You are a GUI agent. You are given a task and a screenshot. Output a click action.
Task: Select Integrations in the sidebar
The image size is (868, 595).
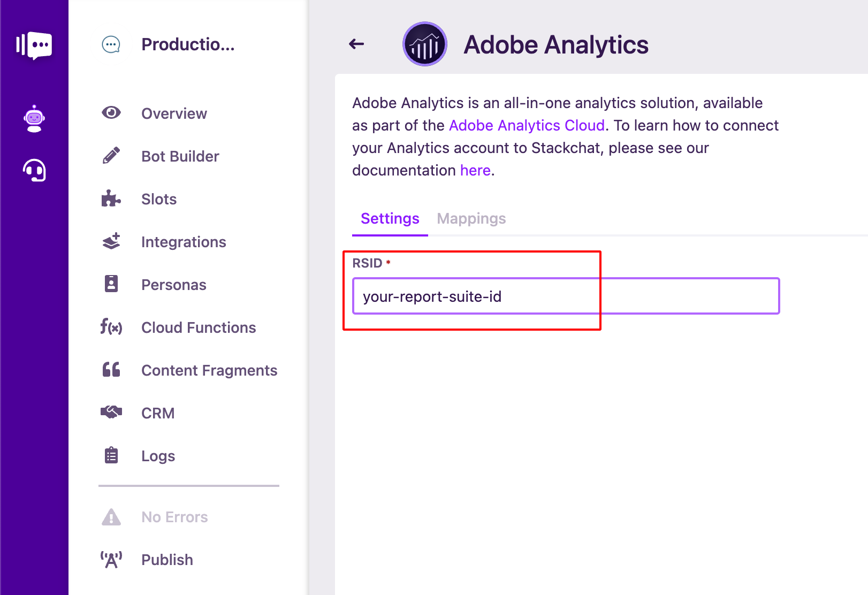(184, 242)
